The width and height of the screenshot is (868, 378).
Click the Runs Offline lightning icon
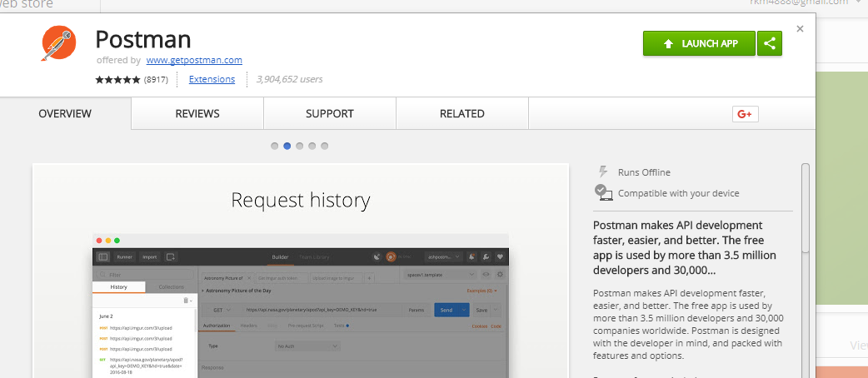click(603, 172)
